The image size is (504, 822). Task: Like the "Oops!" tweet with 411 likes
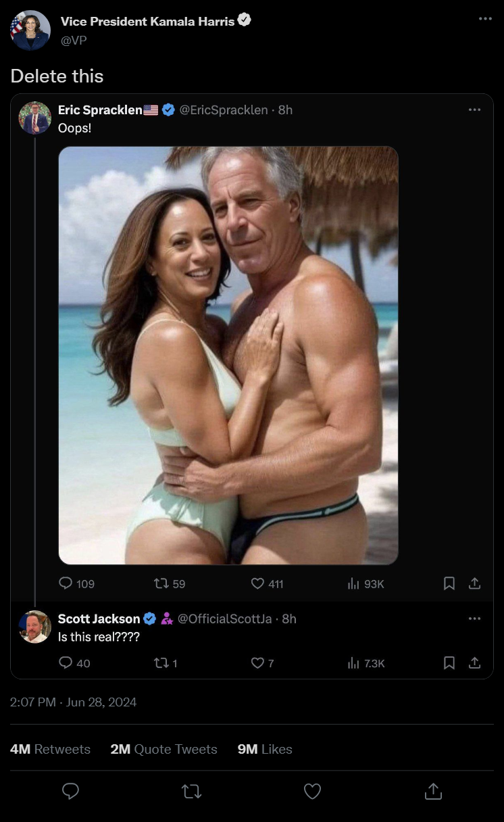[257, 583]
